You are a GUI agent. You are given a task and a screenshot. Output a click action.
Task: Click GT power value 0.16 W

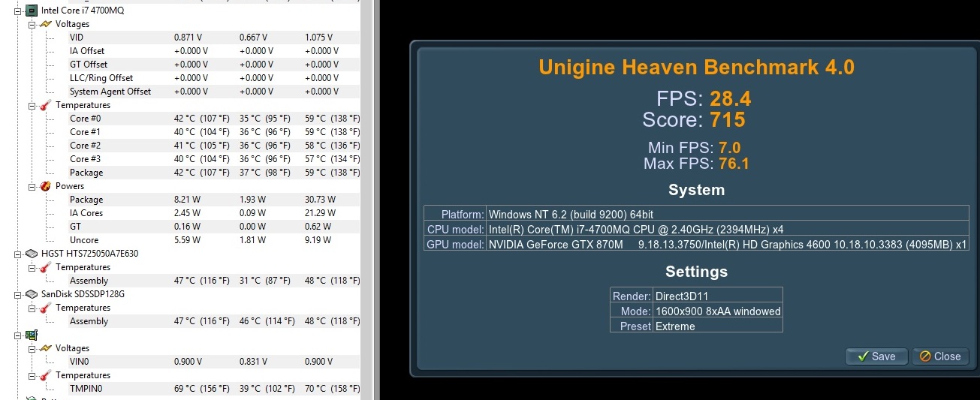187,227
